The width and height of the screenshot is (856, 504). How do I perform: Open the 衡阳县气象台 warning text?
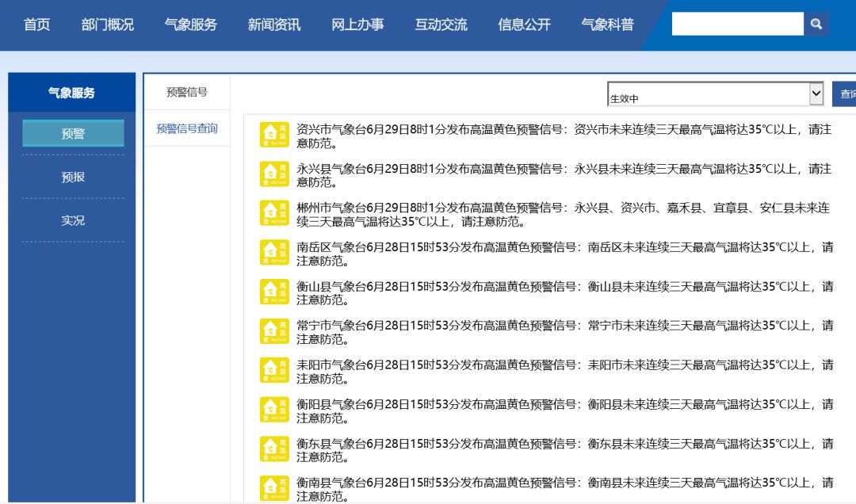(x=565, y=411)
